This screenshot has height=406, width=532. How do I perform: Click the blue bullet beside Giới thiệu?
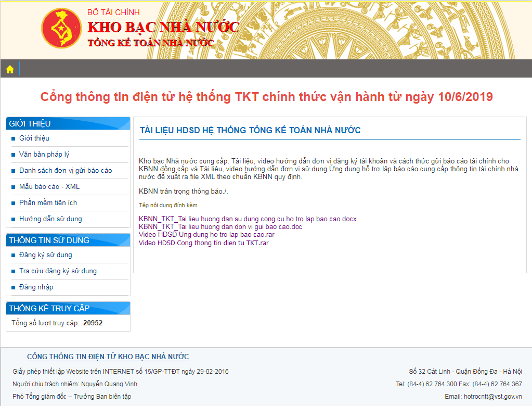point(13,138)
